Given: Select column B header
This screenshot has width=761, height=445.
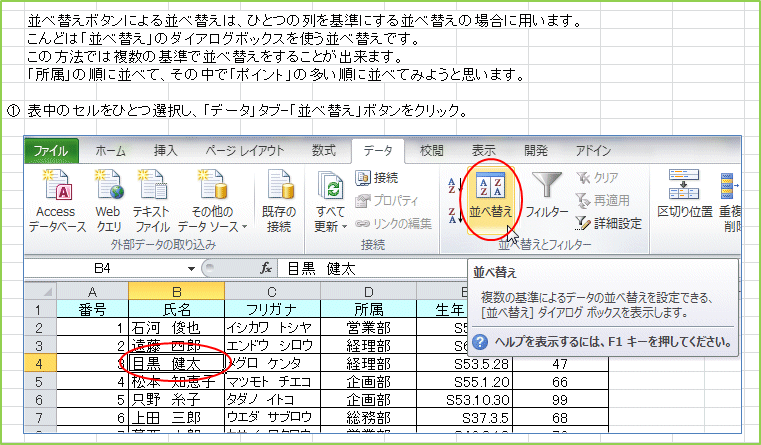Looking at the screenshot, I should [x=177, y=292].
